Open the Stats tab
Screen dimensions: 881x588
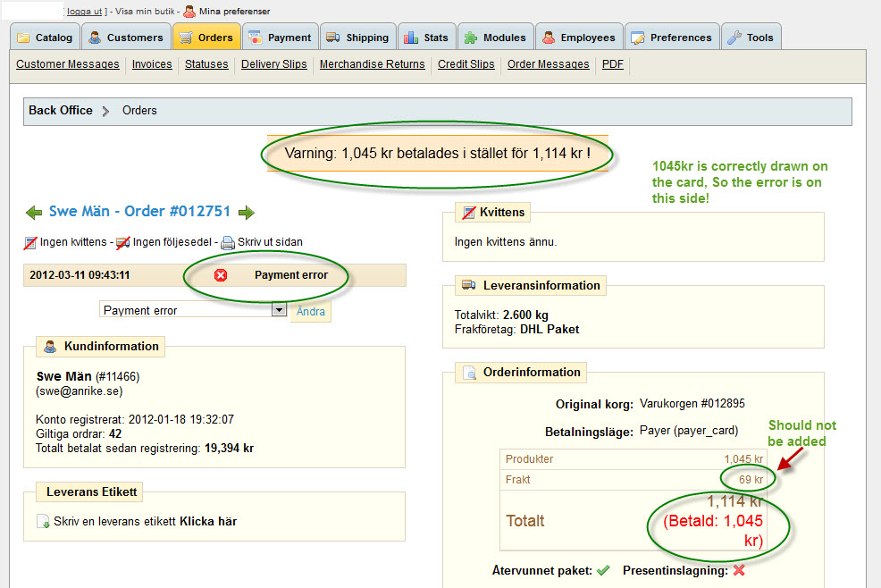[x=427, y=38]
